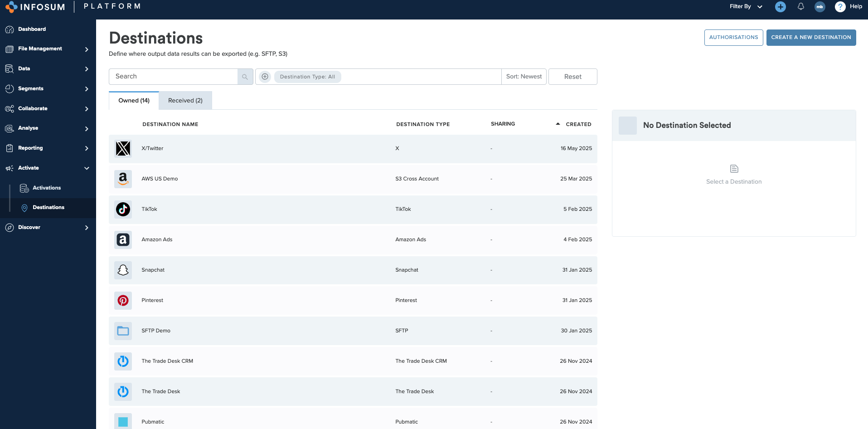Screen dimensions: 868x429
Task: Collapse the Activate menu chevron
Action: [87, 168]
